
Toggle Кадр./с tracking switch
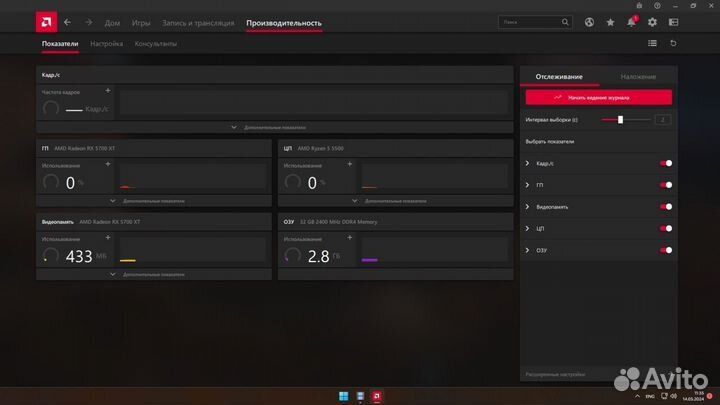coord(666,163)
